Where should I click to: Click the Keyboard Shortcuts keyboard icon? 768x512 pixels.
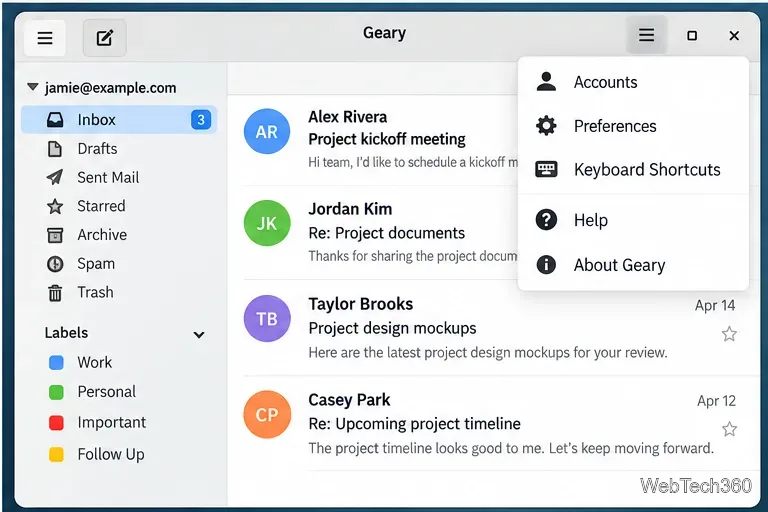546,170
